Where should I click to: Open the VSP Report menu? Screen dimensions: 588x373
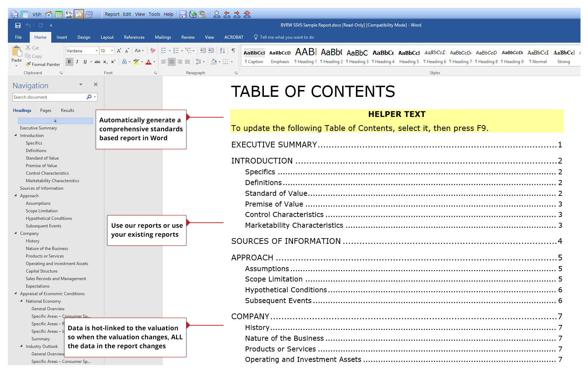(112, 14)
